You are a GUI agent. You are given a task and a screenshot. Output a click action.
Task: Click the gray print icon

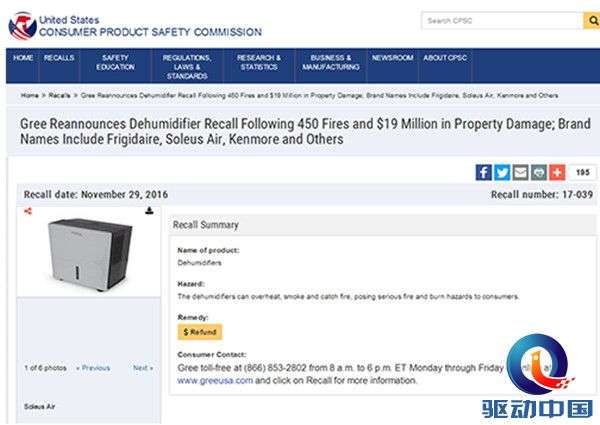(x=538, y=172)
